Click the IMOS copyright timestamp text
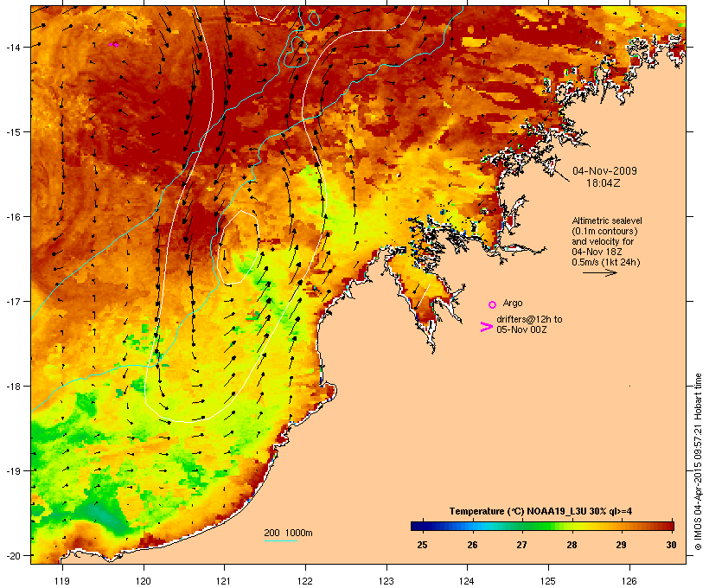The width and height of the screenshot is (709, 588). (698, 462)
